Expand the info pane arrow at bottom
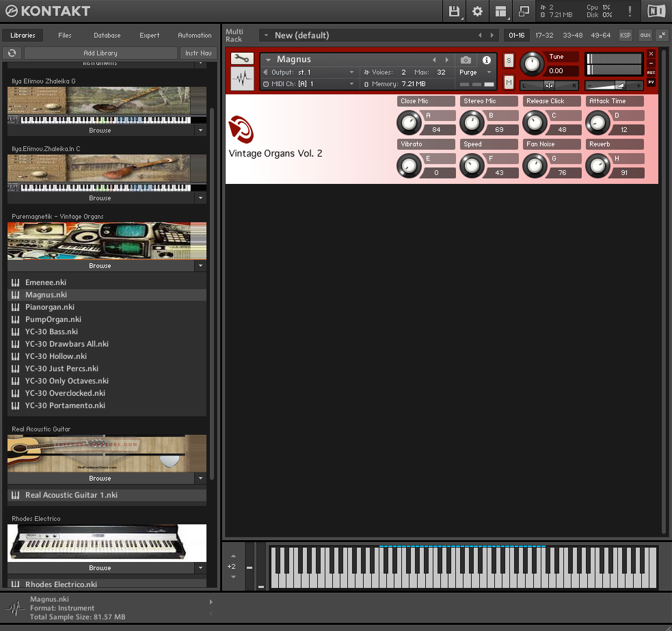 point(211,602)
